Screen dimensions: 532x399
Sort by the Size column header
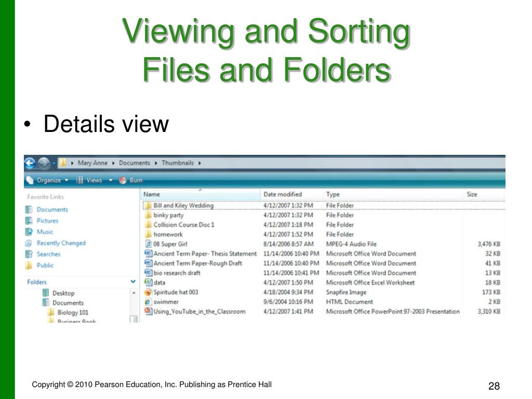484,194
